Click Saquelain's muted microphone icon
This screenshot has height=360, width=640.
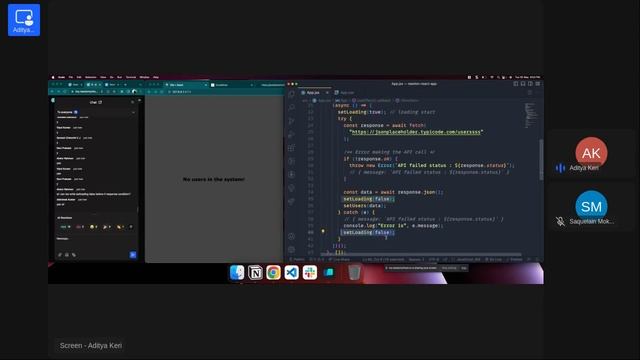pos(560,221)
